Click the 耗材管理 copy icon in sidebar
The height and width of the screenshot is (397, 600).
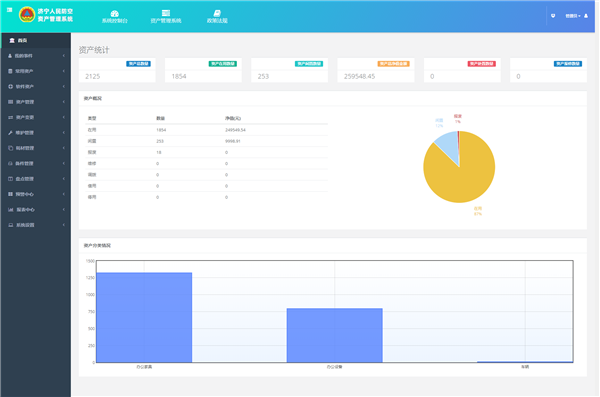point(10,148)
